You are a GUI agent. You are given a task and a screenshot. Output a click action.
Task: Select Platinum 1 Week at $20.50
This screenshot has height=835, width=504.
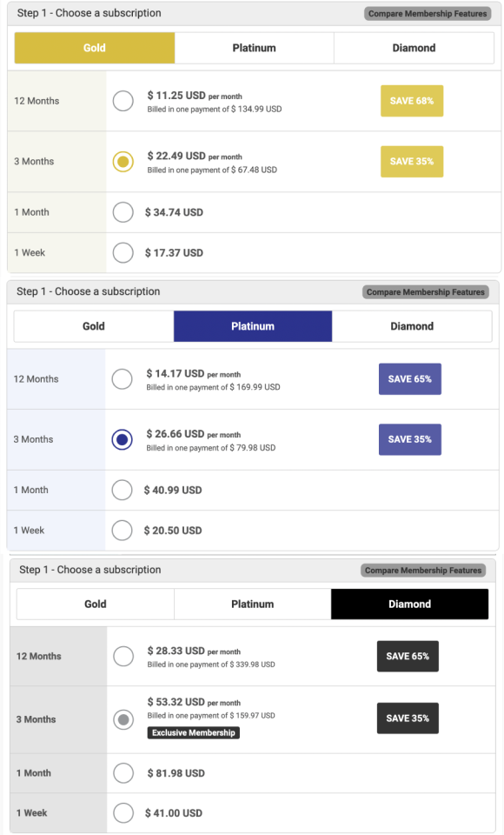coord(122,531)
